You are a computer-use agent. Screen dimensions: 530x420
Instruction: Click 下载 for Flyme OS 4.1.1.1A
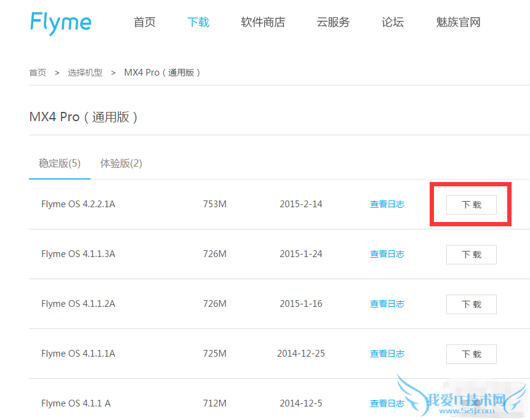click(x=471, y=354)
